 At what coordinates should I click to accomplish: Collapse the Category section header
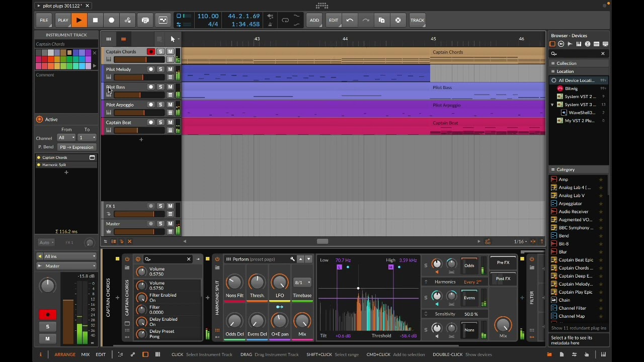tap(579, 169)
